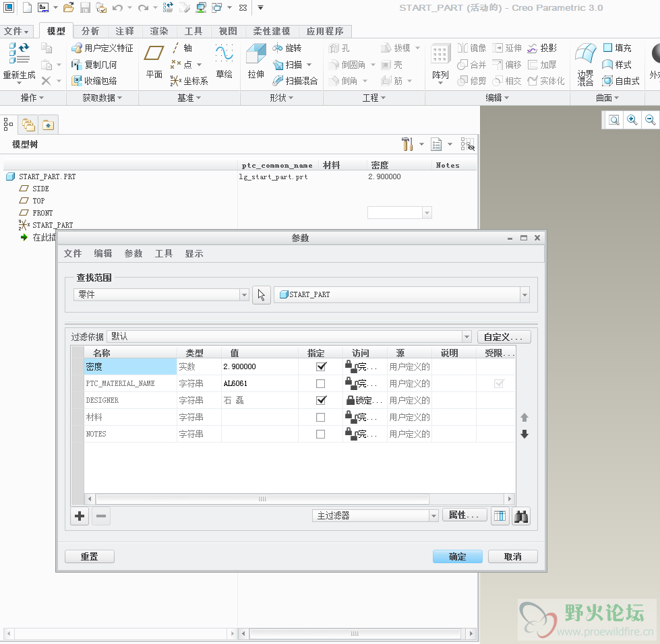Click the plus add parameter button
Viewport: 660px width, 644px height.
pyautogui.click(x=80, y=516)
